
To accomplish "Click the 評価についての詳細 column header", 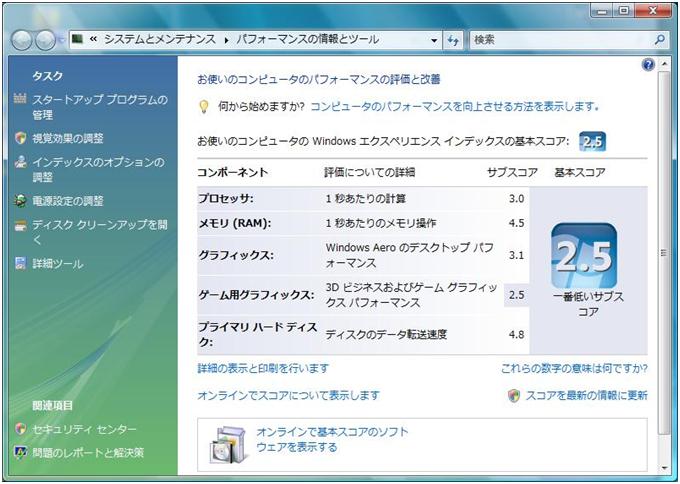I will [369, 173].
